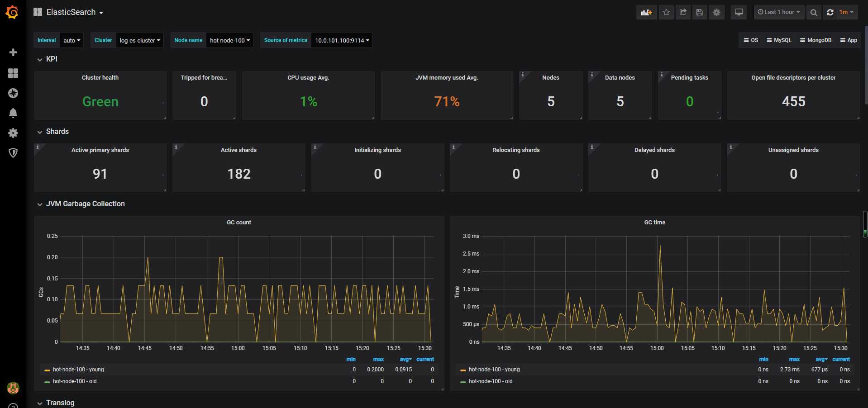Toggle the hot-node-100 - old series in GC count legend
The image size is (868, 408).
tap(75, 381)
